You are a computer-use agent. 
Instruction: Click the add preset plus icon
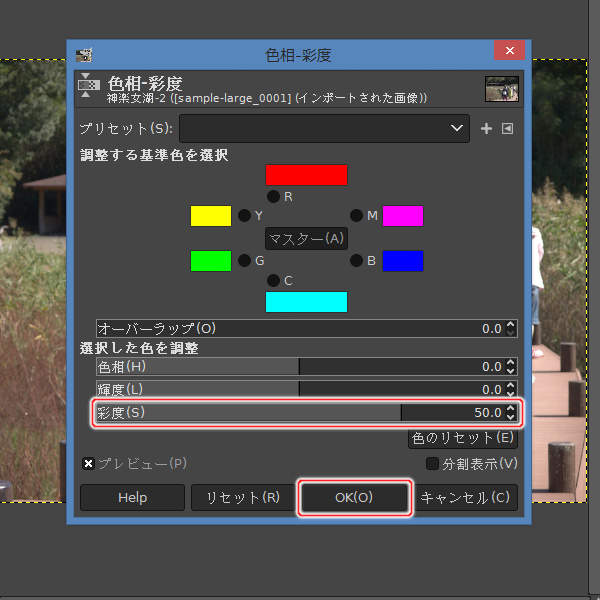click(x=486, y=129)
